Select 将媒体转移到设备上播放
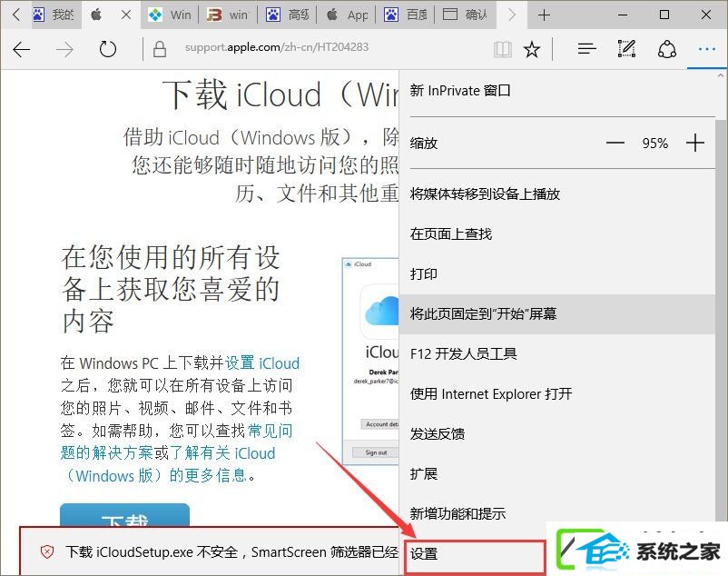This screenshot has height=576, width=728. tap(556, 194)
